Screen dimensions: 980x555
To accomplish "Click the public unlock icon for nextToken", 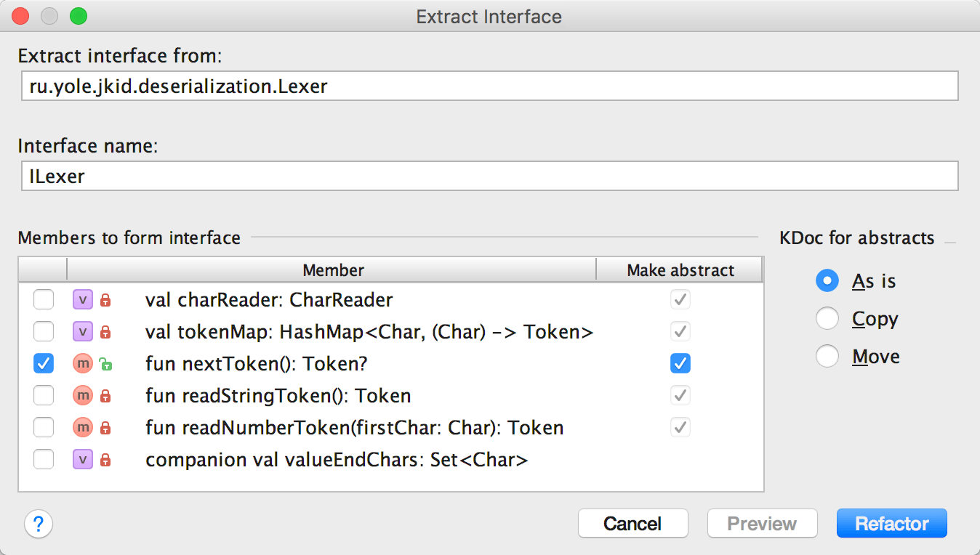I will coord(105,364).
